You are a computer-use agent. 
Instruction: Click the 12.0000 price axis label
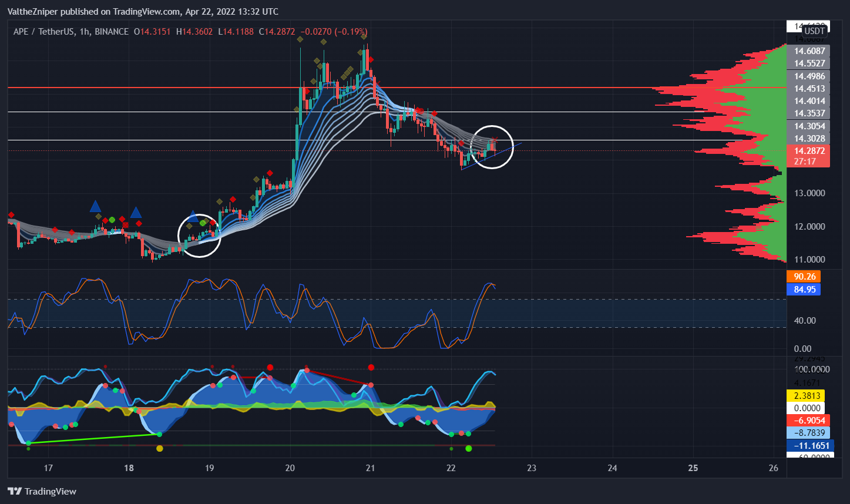pos(809,227)
